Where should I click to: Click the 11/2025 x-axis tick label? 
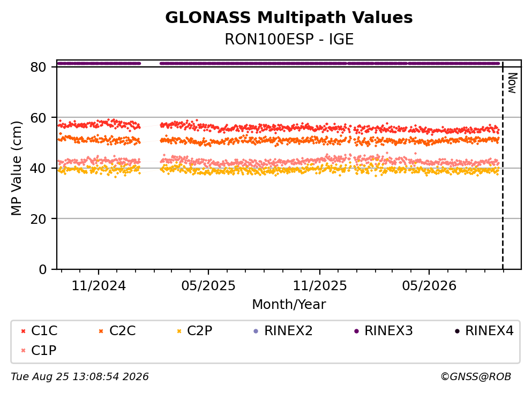coord(320,286)
